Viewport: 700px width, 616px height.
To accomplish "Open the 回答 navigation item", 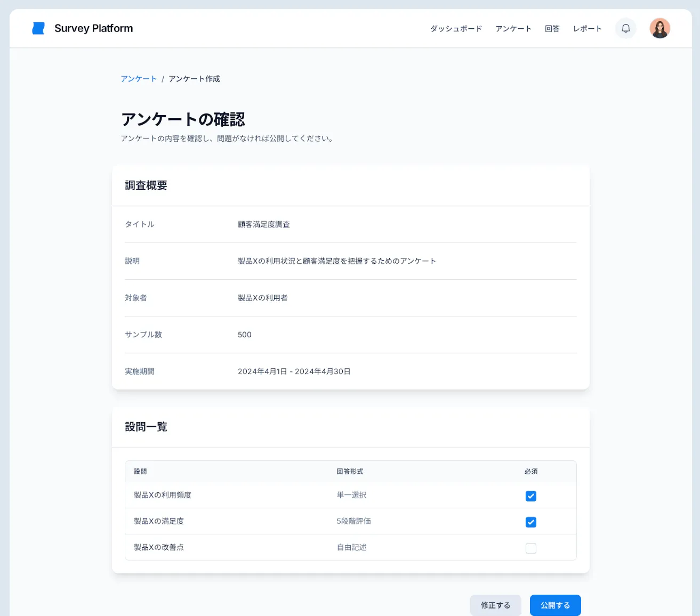I will 552,29.
